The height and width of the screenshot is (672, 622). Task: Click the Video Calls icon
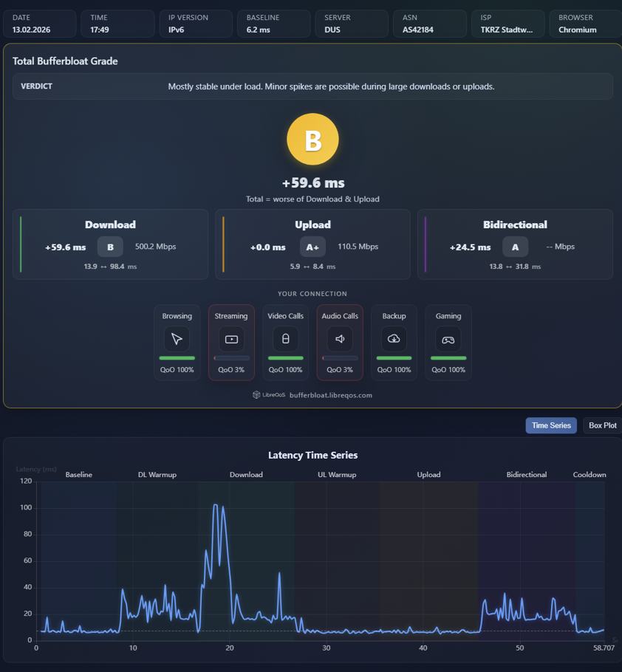[x=285, y=339]
